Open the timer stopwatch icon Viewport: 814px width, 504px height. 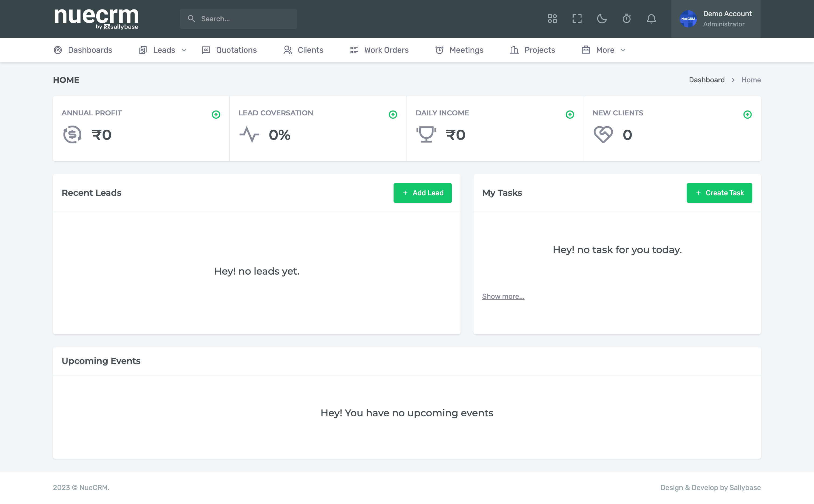tap(626, 19)
